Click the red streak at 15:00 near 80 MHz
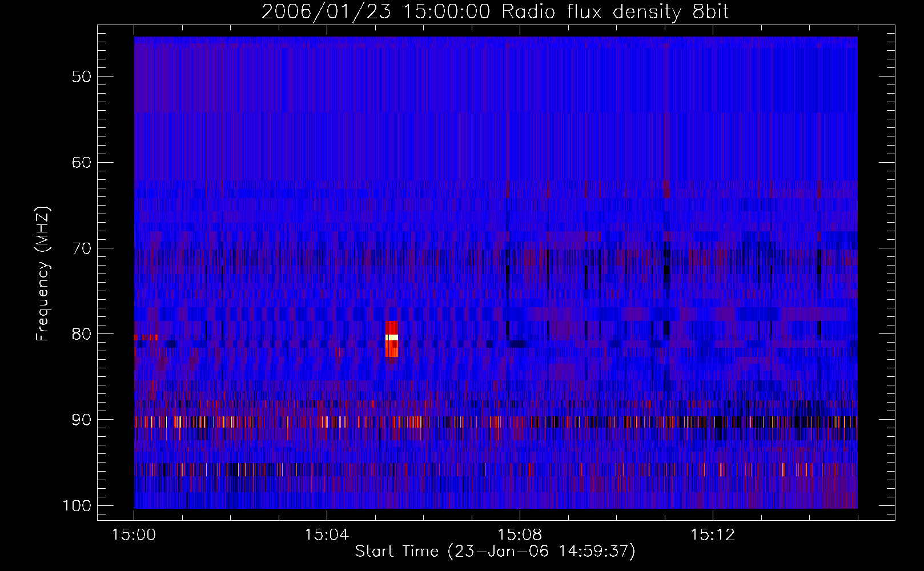The height and width of the screenshot is (571, 924). pos(146,337)
